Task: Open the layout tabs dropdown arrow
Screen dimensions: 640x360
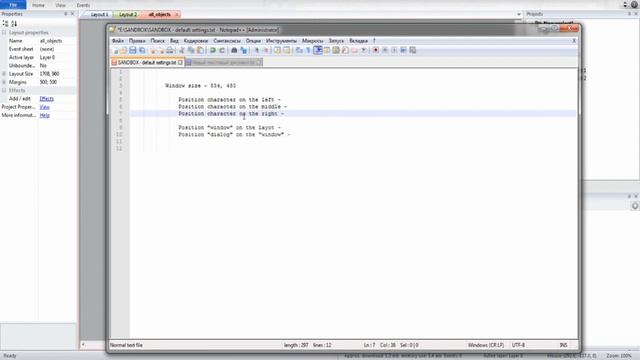Action: coord(519,14)
